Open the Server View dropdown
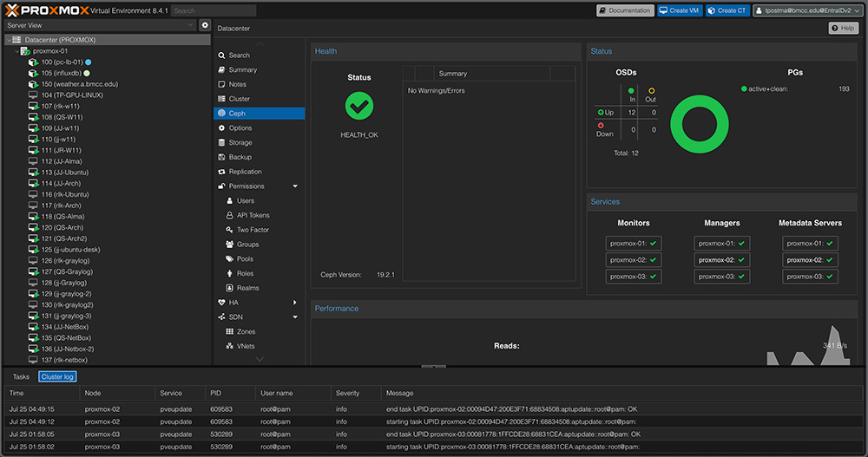 (x=99, y=26)
